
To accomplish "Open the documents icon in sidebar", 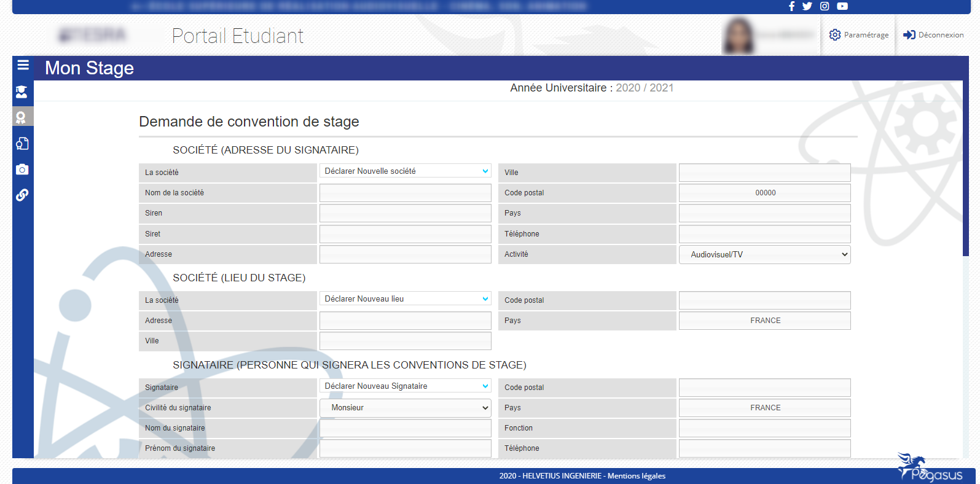I will coord(22,143).
